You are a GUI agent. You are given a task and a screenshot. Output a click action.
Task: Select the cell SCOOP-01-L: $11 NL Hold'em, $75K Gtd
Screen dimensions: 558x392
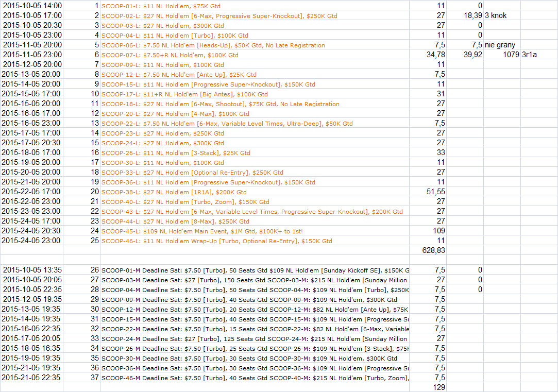[x=255, y=6]
